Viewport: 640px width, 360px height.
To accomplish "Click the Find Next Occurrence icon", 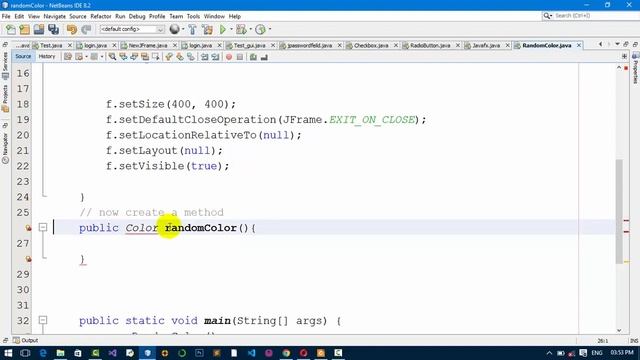I will click(134, 57).
